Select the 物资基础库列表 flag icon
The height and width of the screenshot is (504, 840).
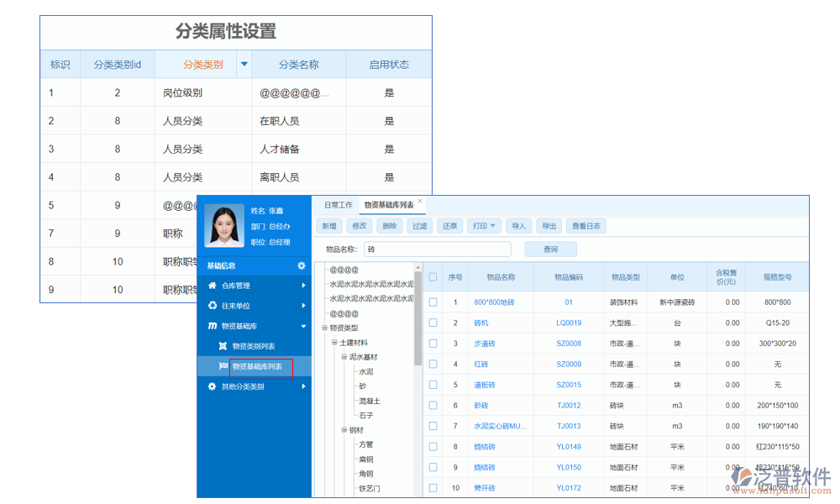[x=225, y=365]
